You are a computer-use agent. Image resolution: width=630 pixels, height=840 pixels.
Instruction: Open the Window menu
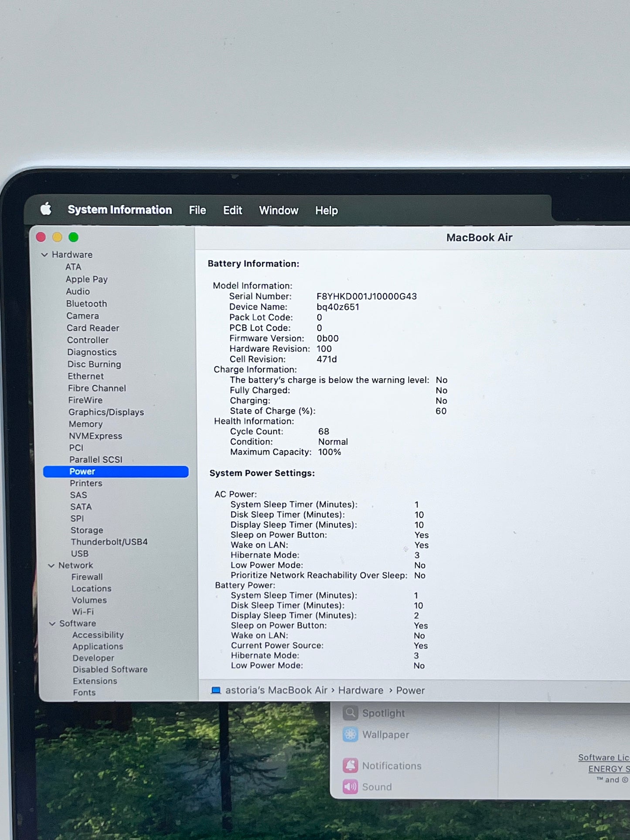click(279, 211)
